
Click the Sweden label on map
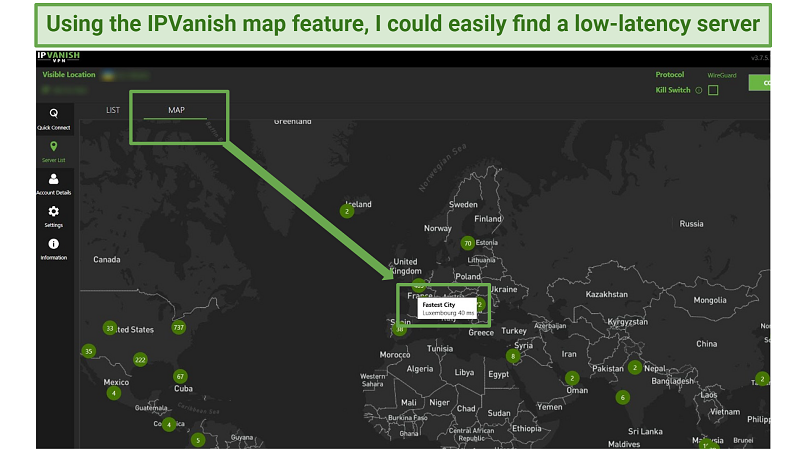click(463, 204)
